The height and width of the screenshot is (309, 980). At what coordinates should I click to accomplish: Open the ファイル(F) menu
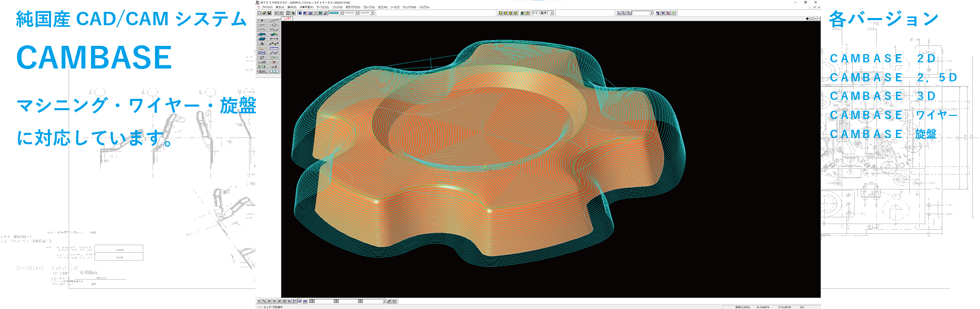[267, 7]
